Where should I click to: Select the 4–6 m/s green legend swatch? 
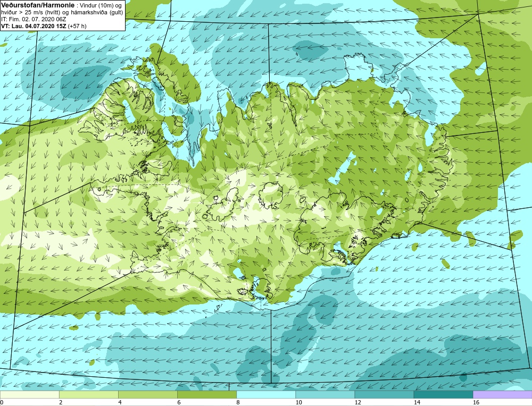pos(147,394)
